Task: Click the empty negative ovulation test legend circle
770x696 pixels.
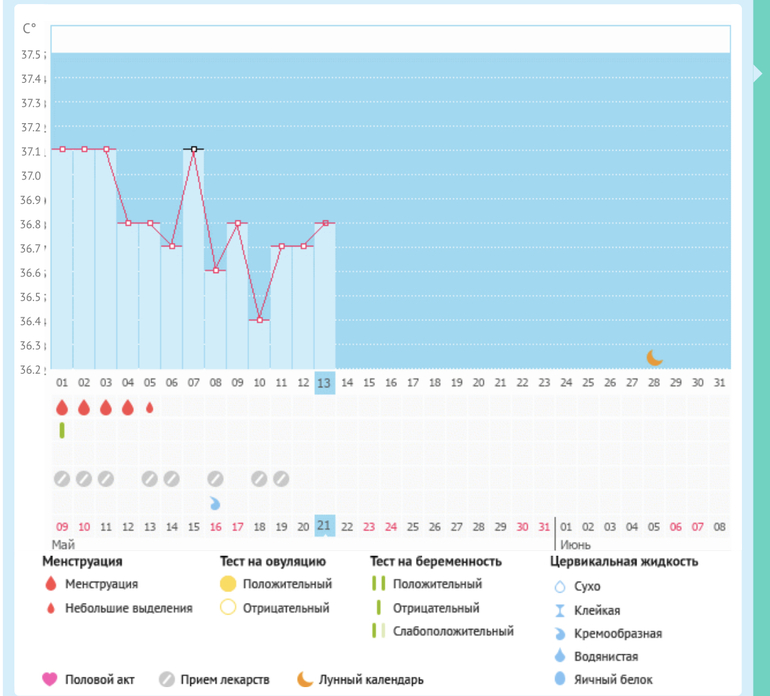Action: [228, 608]
